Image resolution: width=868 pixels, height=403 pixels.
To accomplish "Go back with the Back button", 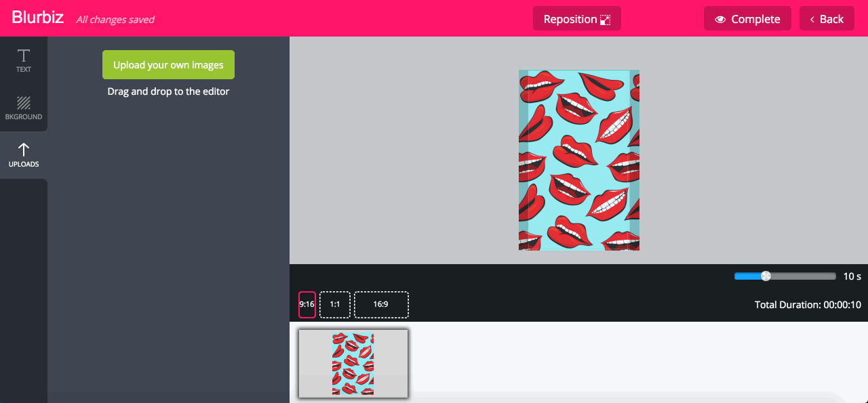I will [x=827, y=18].
